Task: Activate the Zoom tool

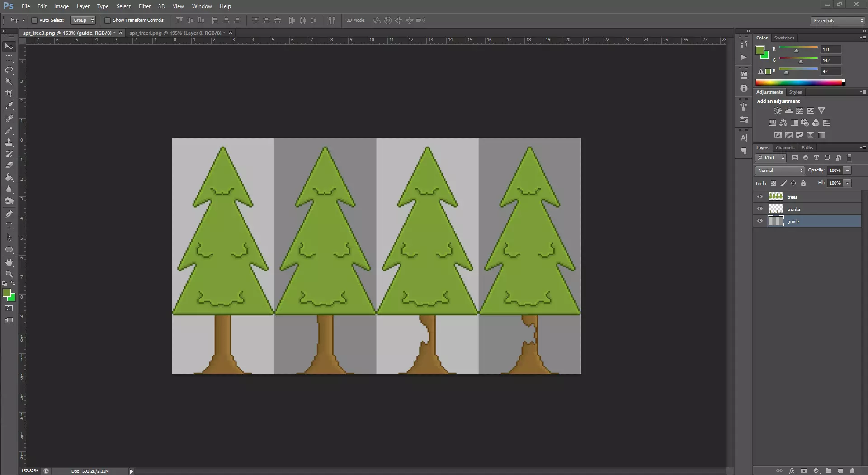Action: 9,274
